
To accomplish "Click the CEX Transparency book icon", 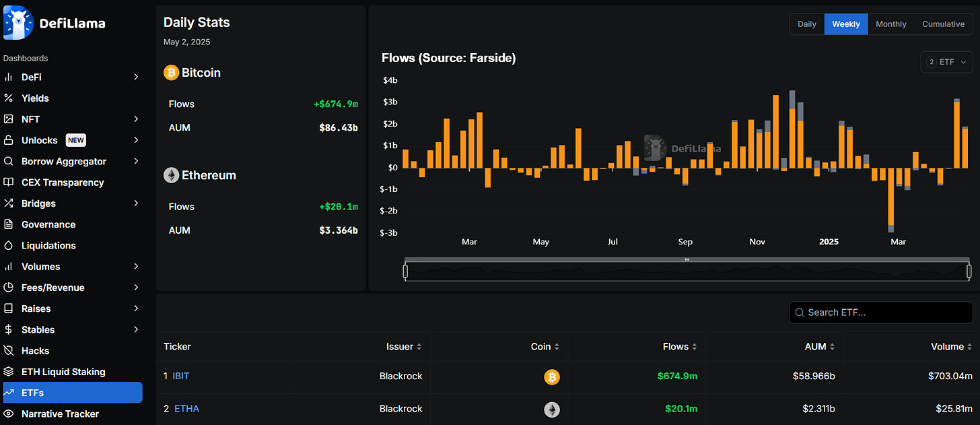I will 9,183.
